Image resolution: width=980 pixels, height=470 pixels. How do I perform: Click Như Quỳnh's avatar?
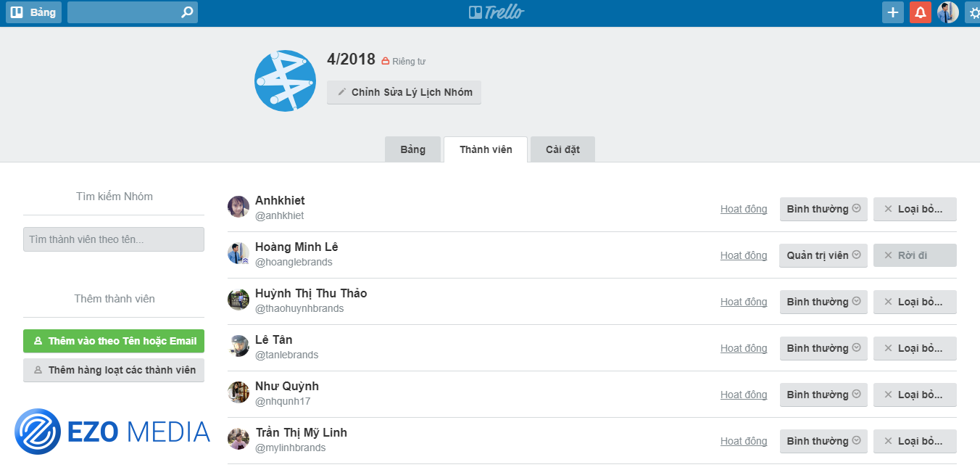click(238, 392)
